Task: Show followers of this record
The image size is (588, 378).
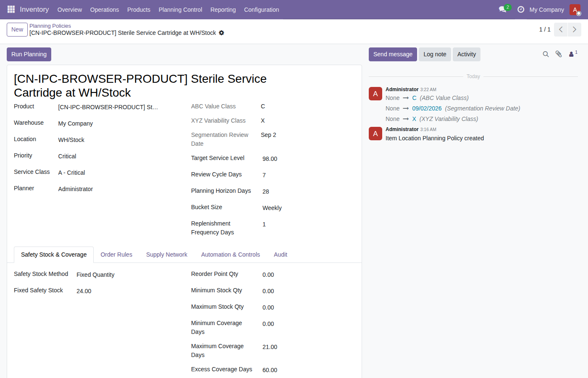Action: [x=573, y=54]
